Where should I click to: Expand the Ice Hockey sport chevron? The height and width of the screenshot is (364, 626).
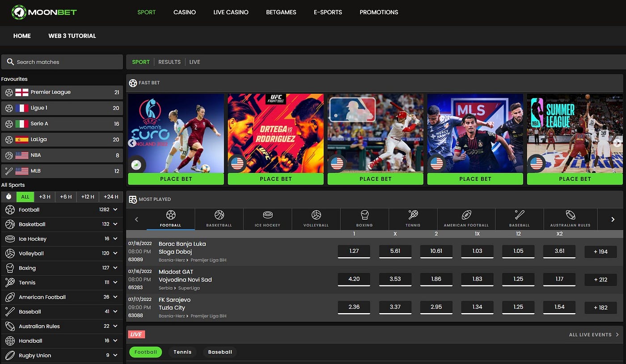pyautogui.click(x=115, y=239)
